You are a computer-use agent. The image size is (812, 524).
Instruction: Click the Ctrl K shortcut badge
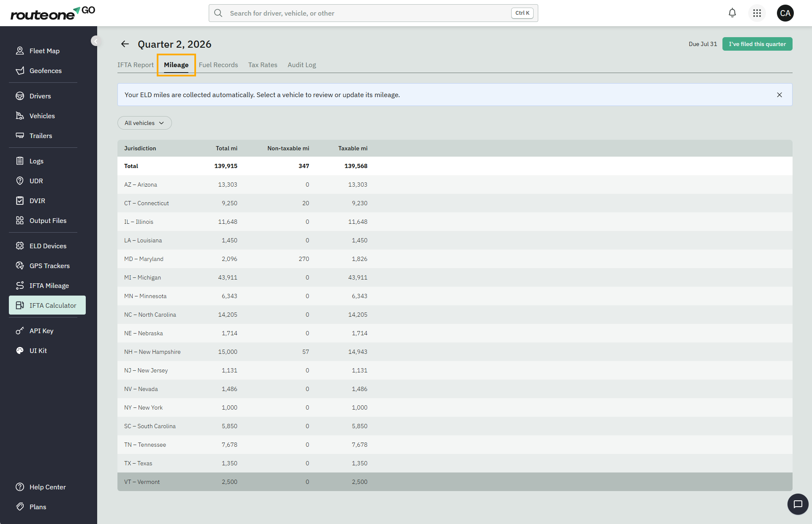pos(522,13)
